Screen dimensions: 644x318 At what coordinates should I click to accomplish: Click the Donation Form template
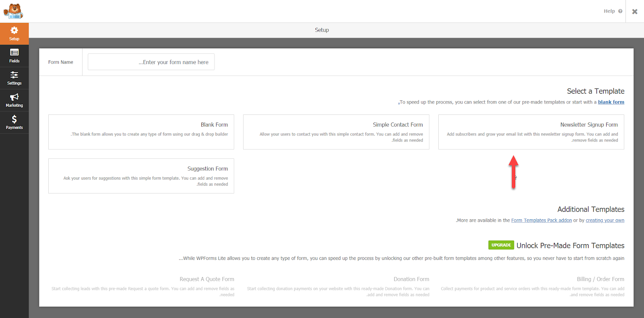pos(338,287)
